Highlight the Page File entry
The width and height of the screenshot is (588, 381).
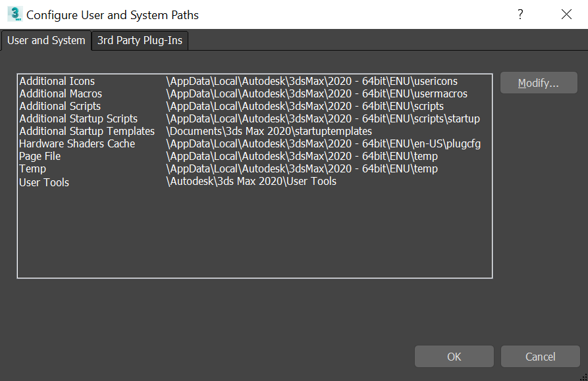(x=40, y=157)
